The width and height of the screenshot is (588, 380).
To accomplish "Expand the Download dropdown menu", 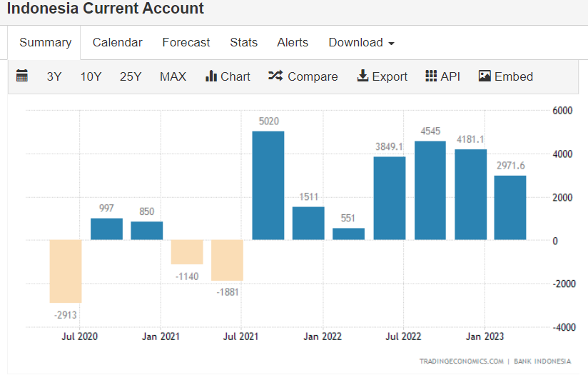I will pyautogui.click(x=361, y=43).
